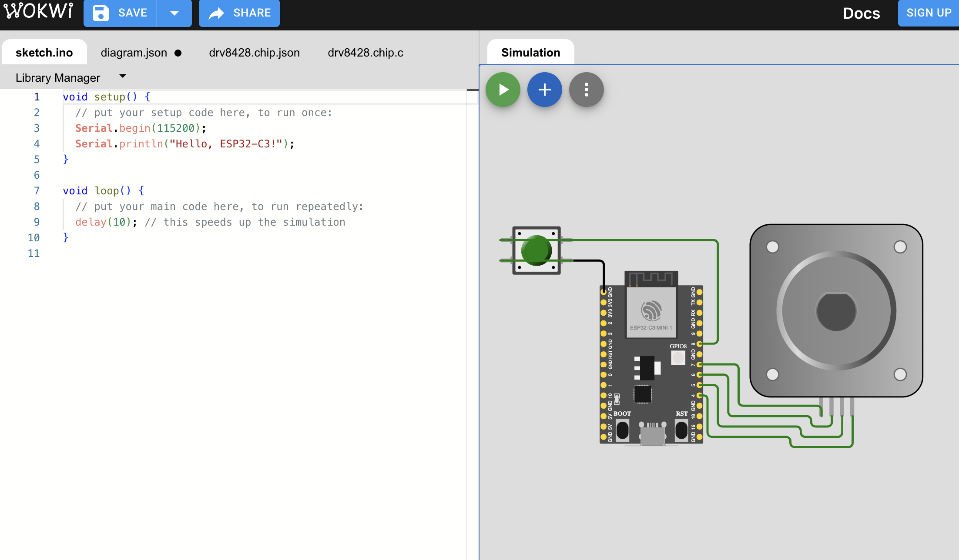Add a new part with the plus button
The width and height of the screenshot is (959, 560).
coord(545,90)
